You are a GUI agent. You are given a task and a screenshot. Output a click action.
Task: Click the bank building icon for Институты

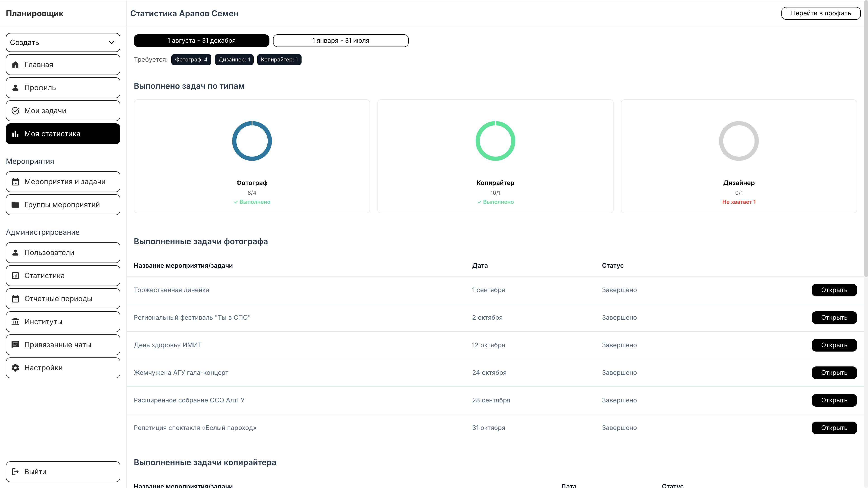tap(16, 322)
